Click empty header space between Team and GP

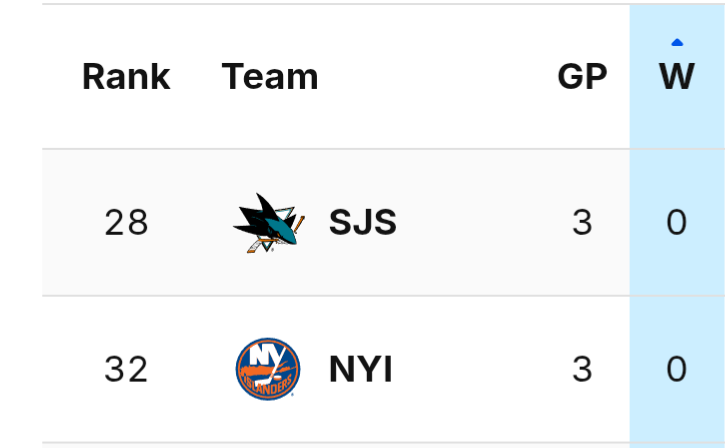[440, 77]
